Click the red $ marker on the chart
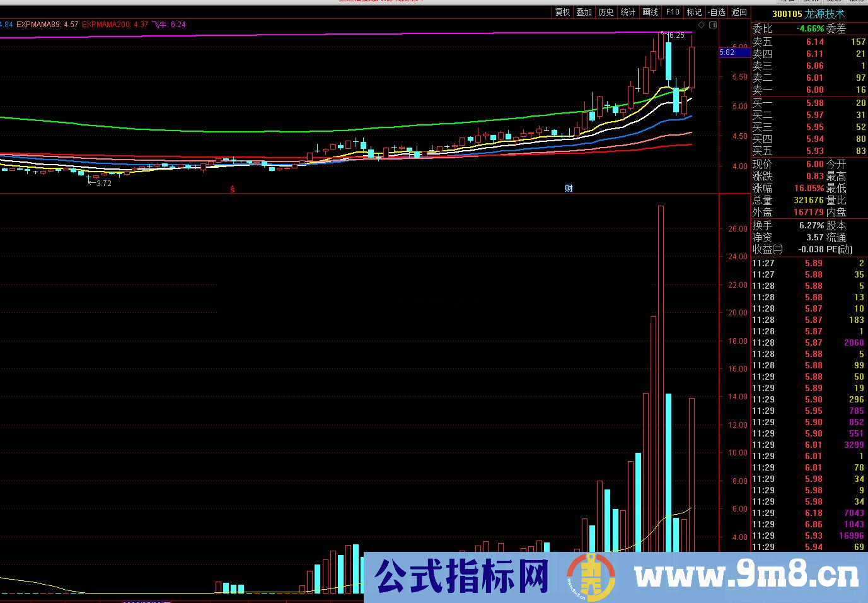Viewport: 868px width, 603px height. 233,189
